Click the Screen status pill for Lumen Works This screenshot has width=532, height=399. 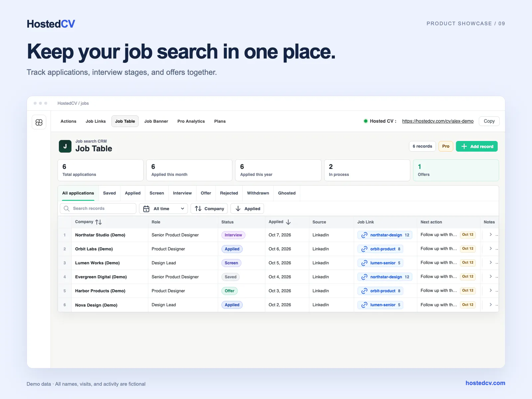tap(231, 263)
